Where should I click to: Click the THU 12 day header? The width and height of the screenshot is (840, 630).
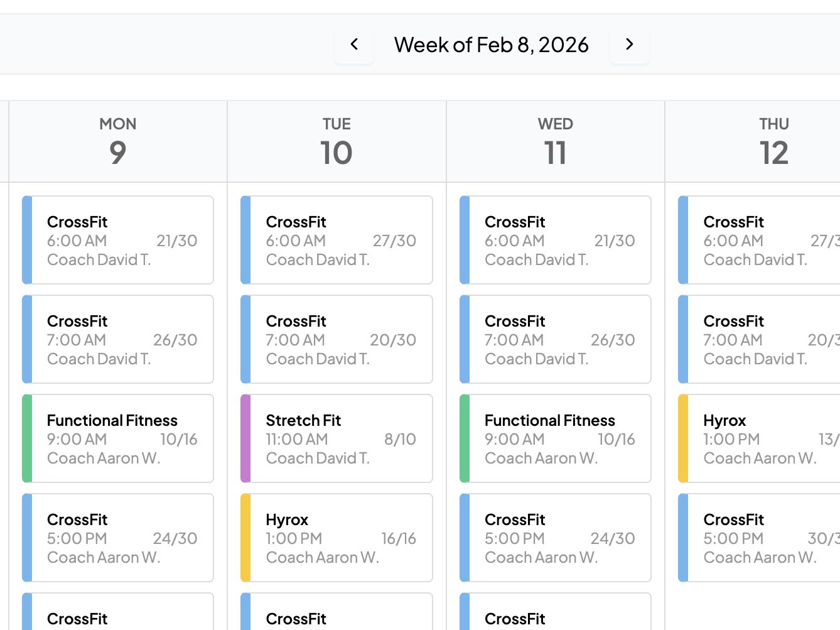774,140
